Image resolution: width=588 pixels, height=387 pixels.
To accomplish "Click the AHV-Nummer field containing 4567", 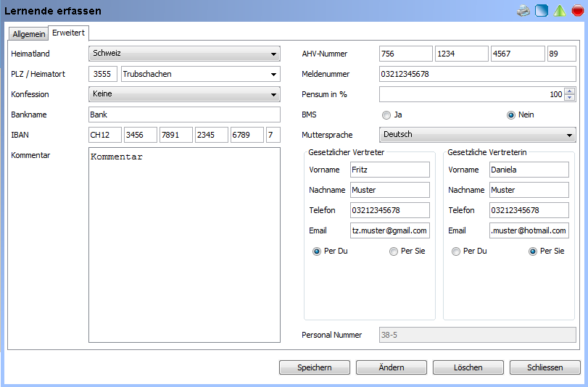I will (518, 54).
